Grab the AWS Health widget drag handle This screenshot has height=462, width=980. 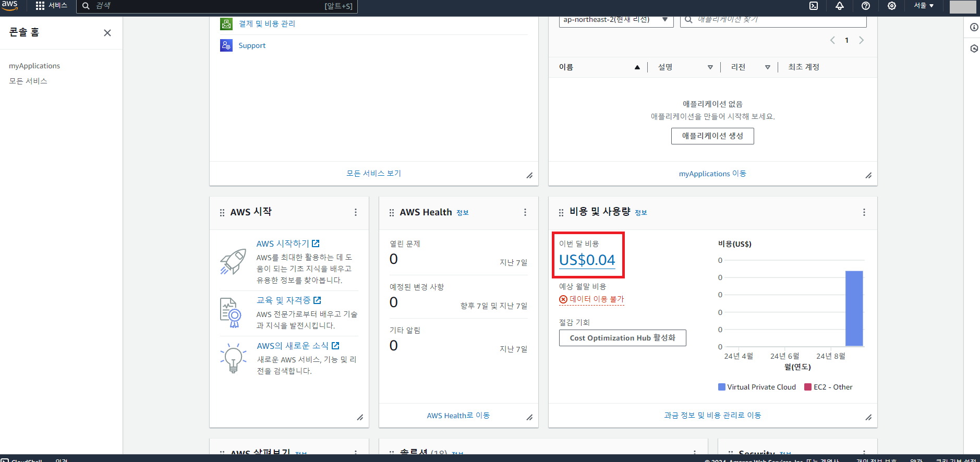pyautogui.click(x=392, y=213)
